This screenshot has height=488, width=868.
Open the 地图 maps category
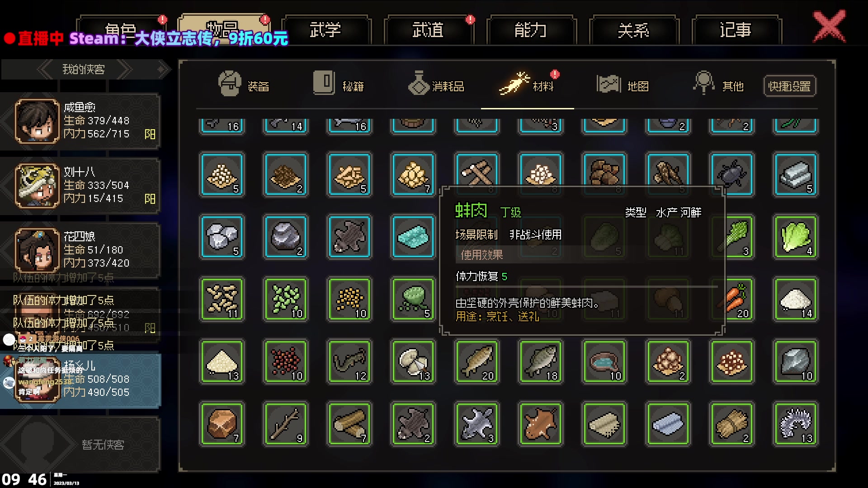pos(623,85)
